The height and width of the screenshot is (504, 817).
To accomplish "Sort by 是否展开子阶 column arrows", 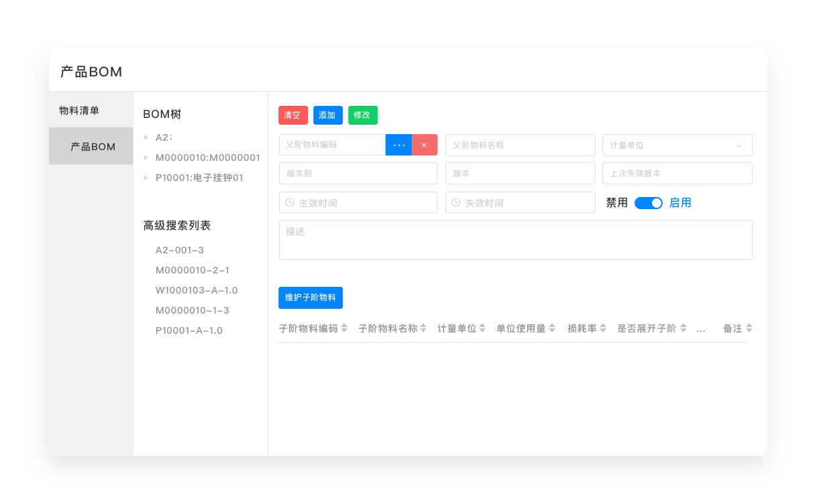I will pyautogui.click(x=684, y=328).
